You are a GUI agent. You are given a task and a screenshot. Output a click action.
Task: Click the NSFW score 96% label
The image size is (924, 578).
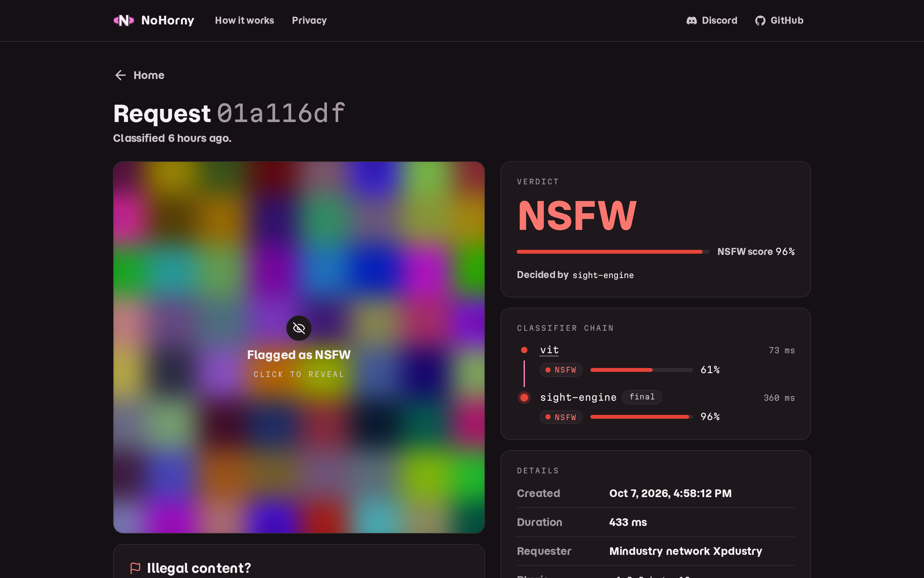[756, 251]
